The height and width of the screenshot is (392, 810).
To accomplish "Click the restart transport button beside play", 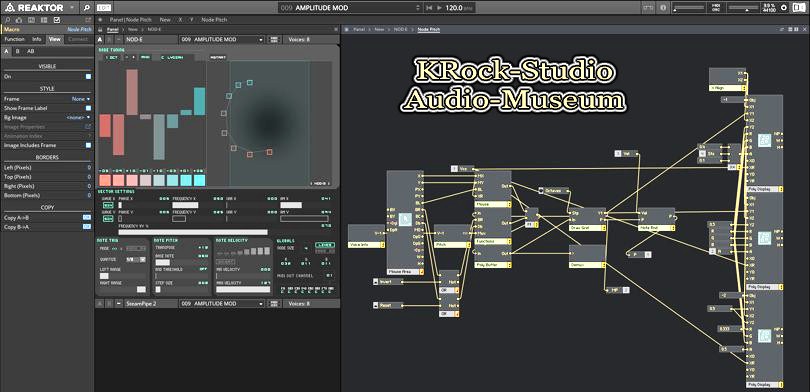I will pos(429,8).
